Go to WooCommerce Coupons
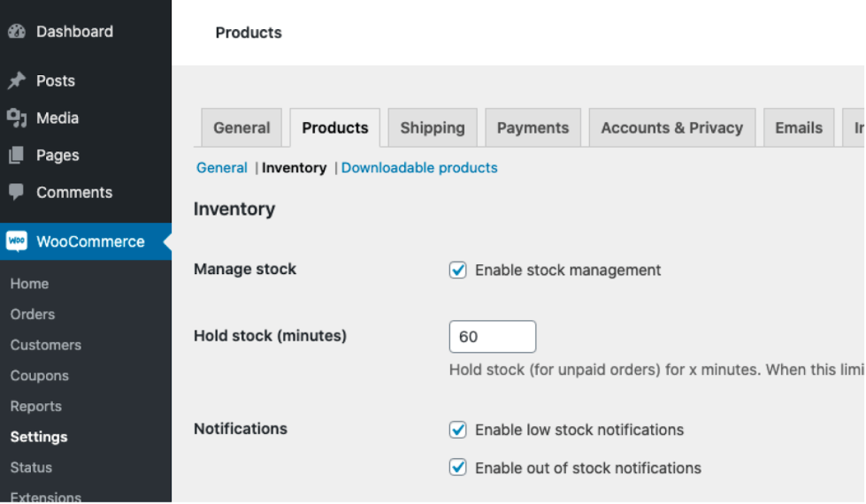 pos(40,376)
